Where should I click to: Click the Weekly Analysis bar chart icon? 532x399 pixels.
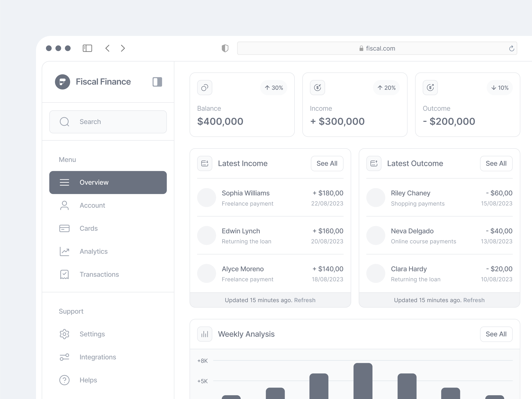(204, 334)
